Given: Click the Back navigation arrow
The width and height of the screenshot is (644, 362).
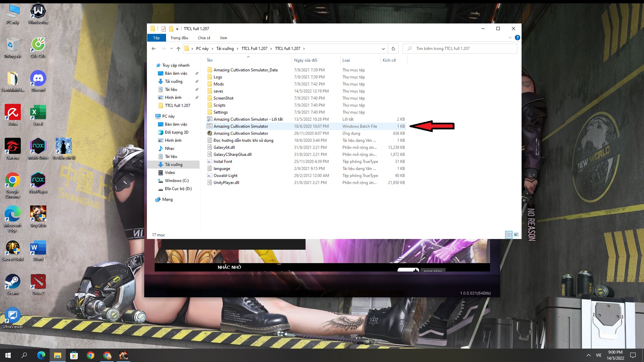Looking at the screenshot, I should click(154, 49).
